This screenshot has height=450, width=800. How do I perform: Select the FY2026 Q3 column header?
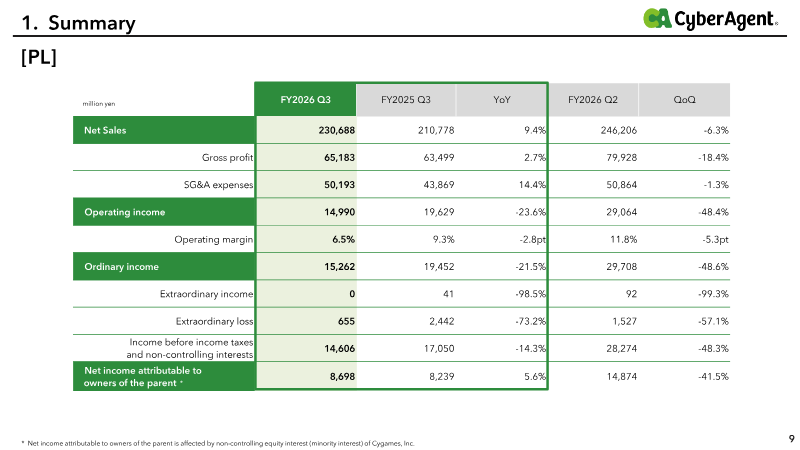305,99
